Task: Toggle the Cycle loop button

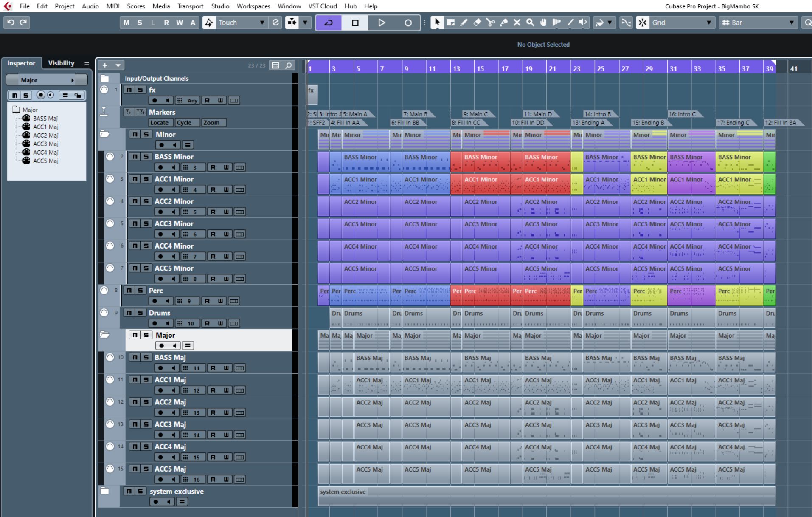Action: [329, 23]
